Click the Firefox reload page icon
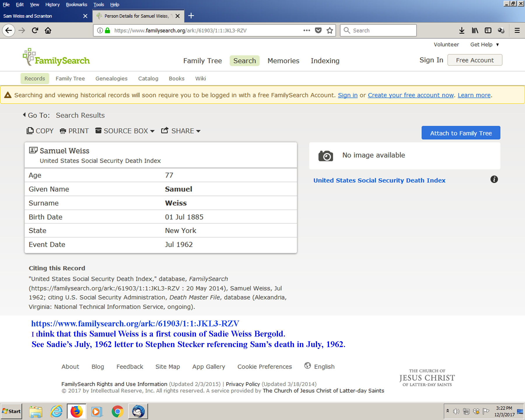Viewport: 525px width, 420px height. click(x=35, y=30)
